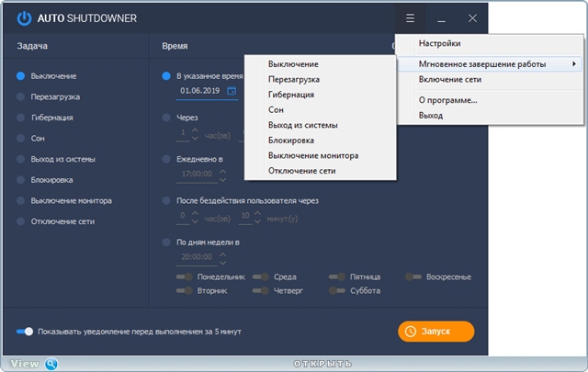
Task: Pick Отключение сети in the submenu
Action: point(321,171)
